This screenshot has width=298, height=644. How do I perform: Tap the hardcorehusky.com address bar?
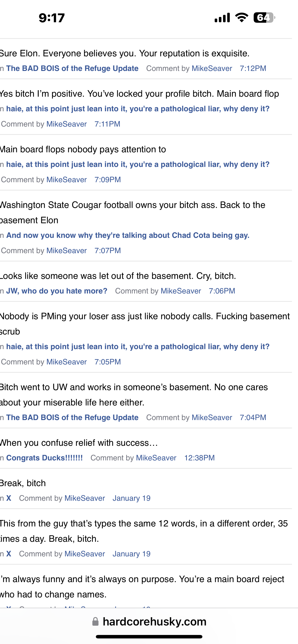[154, 622]
